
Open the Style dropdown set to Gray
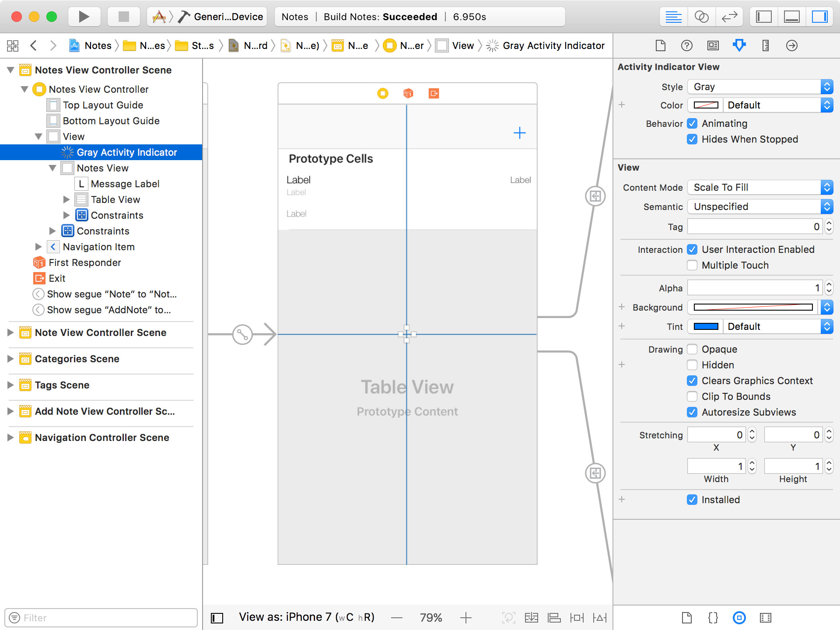point(760,87)
